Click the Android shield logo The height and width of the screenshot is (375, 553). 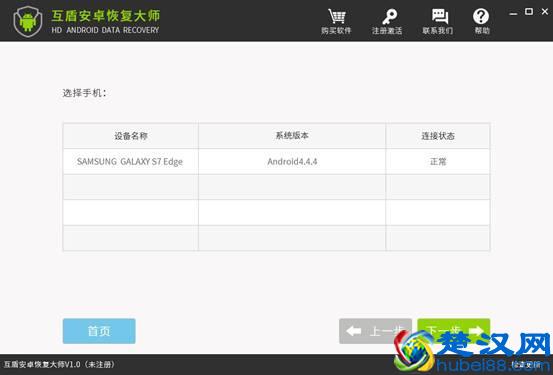pyautogui.click(x=28, y=21)
